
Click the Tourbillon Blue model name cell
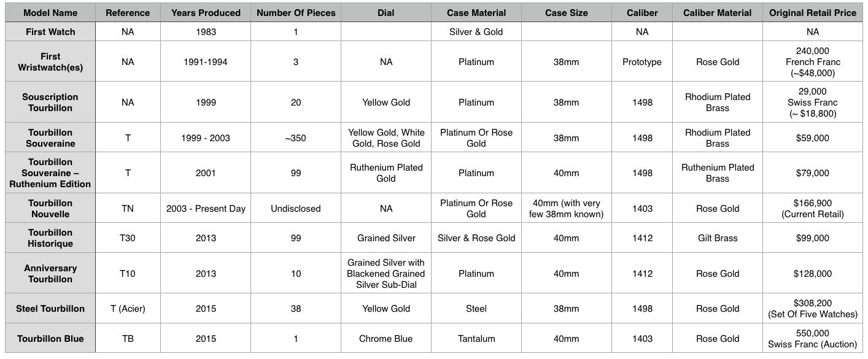pyautogui.click(x=50, y=339)
